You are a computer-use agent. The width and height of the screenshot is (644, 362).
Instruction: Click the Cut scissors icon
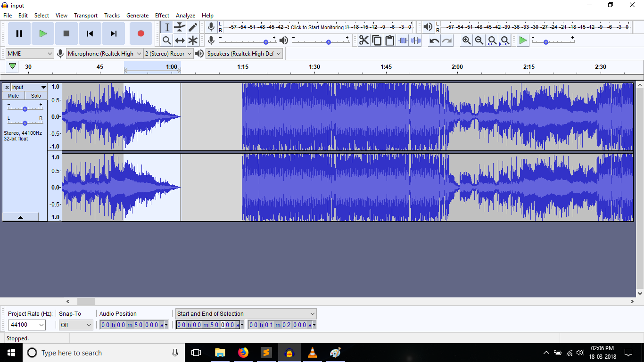363,41
